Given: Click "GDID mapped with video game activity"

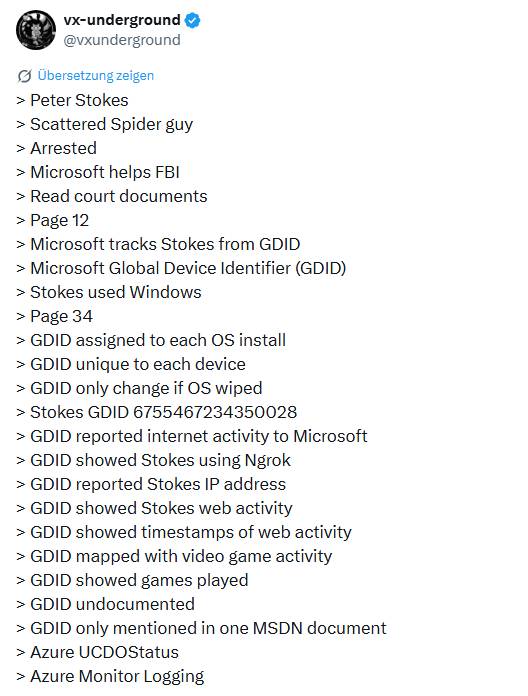Looking at the screenshot, I should click(181, 556).
